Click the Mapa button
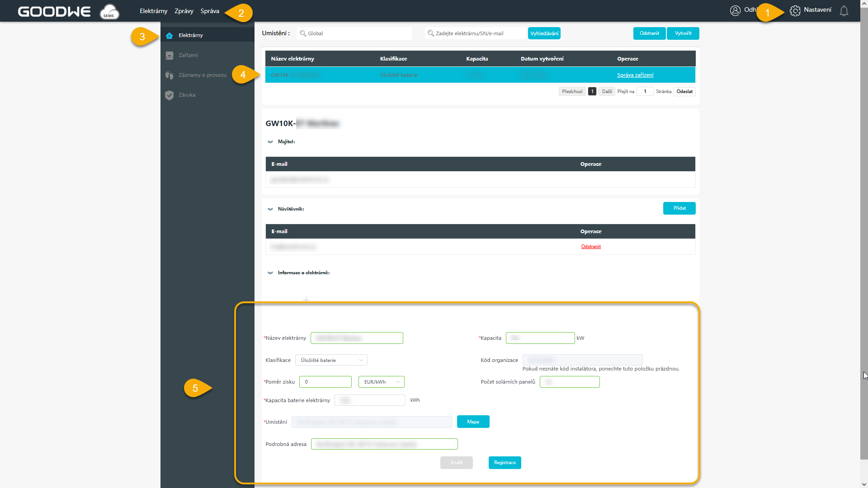Screen dimensions: 868x488 473,422
